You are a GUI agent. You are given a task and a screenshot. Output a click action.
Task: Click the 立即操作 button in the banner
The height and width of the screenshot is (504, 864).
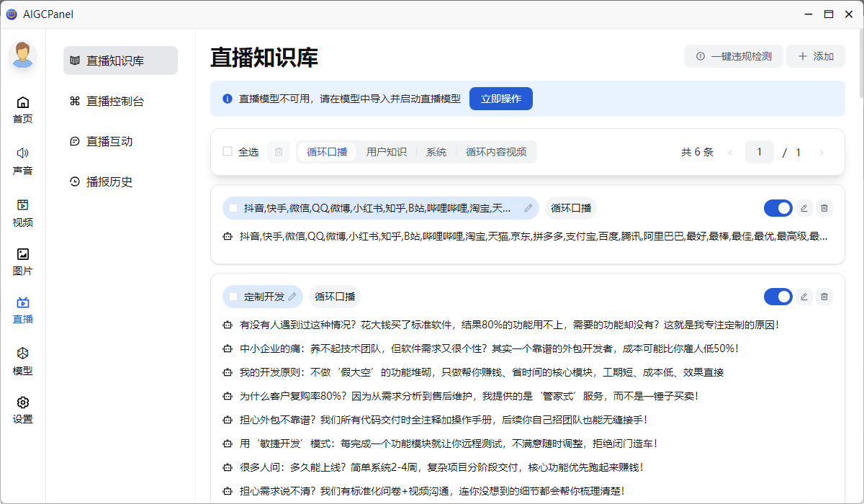coord(500,99)
